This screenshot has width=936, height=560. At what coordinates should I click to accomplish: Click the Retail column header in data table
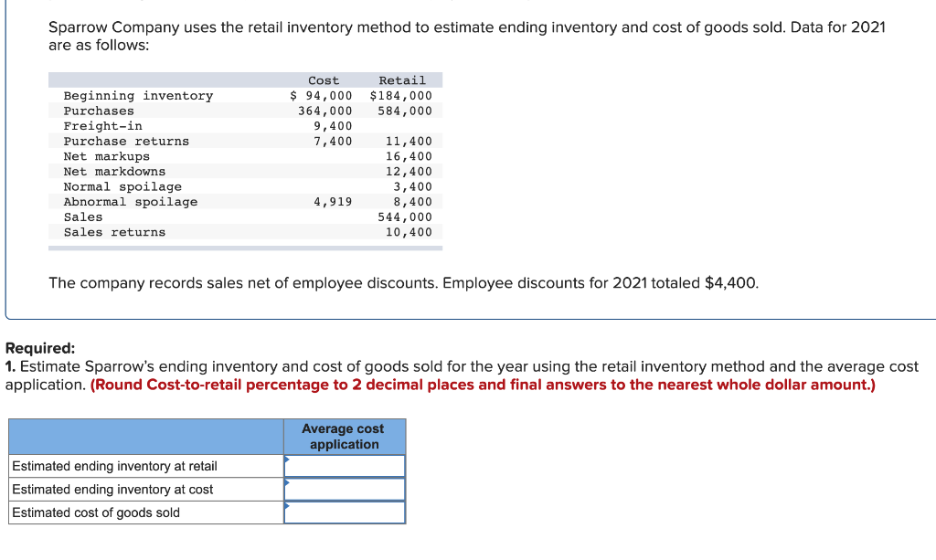(x=401, y=79)
